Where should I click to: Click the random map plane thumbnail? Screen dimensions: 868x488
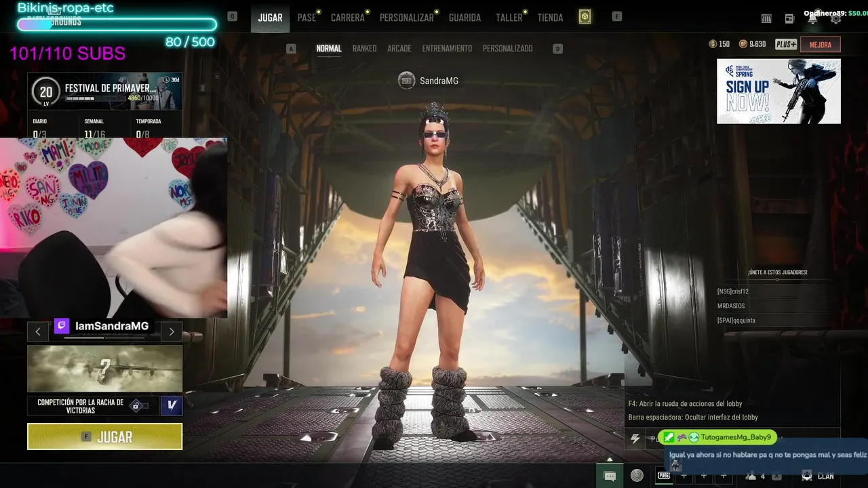[104, 369]
